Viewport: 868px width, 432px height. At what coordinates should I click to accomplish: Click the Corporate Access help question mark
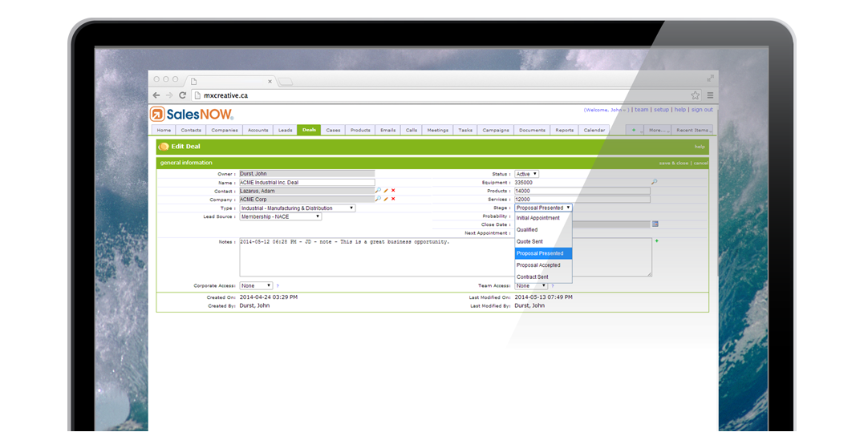tap(278, 286)
